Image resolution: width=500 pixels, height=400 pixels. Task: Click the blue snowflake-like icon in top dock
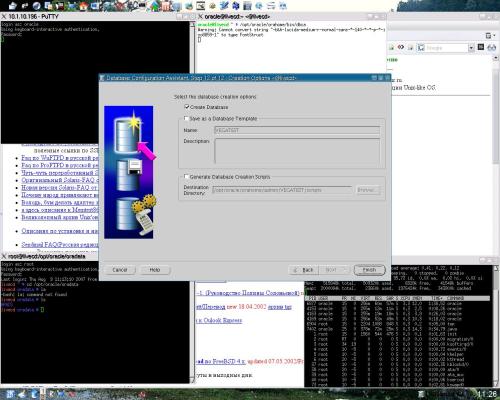[236, 6]
